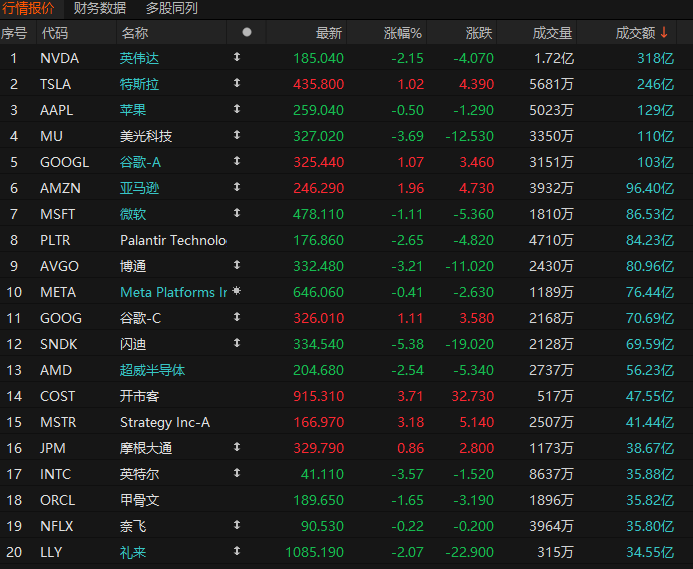Click the 318亿 turnover value
The width and height of the screenshot is (693, 569).
pyautogui.click(x=655, y=58)
